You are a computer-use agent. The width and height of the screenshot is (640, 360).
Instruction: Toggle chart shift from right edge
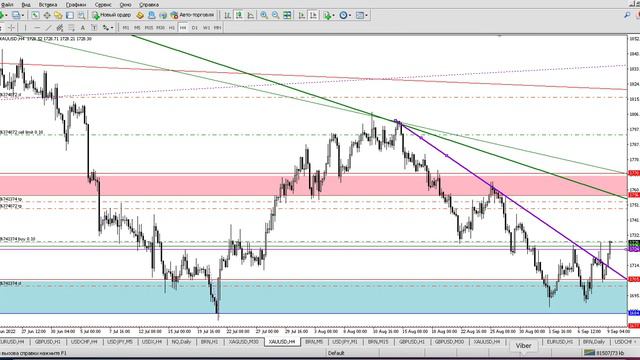pyautogui.click(x=313, y=15)
